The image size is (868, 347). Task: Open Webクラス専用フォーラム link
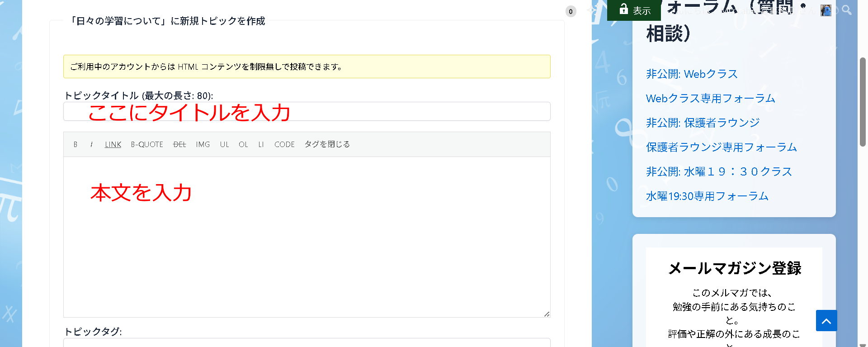[711, 98]
